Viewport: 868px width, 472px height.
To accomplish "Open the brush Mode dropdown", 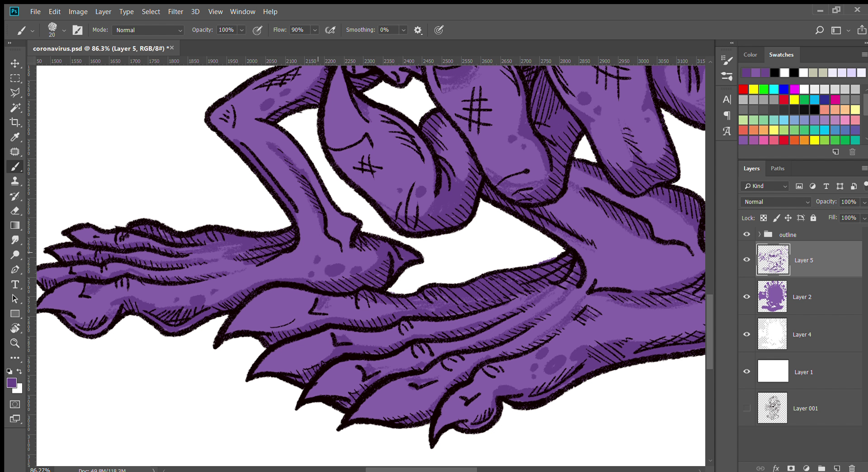I will tap(148, 30).
